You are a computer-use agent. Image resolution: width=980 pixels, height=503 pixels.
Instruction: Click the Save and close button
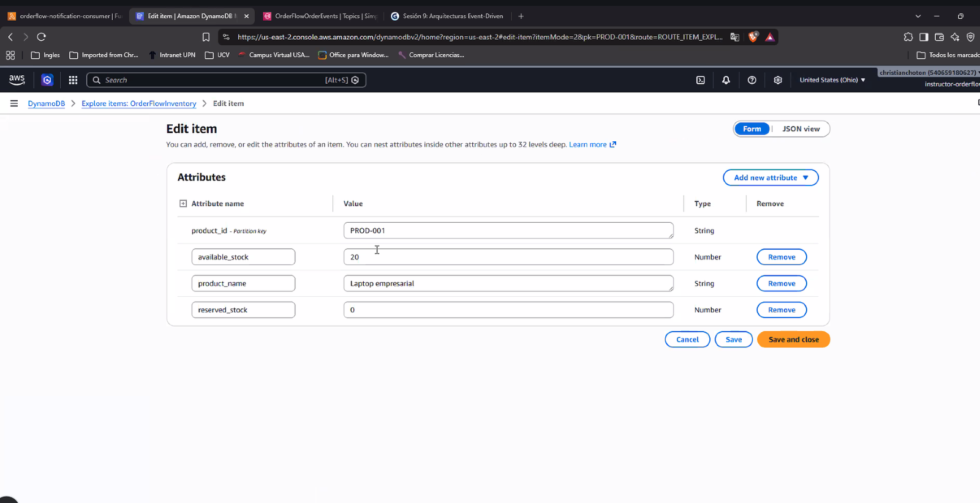tap(793, 339)
